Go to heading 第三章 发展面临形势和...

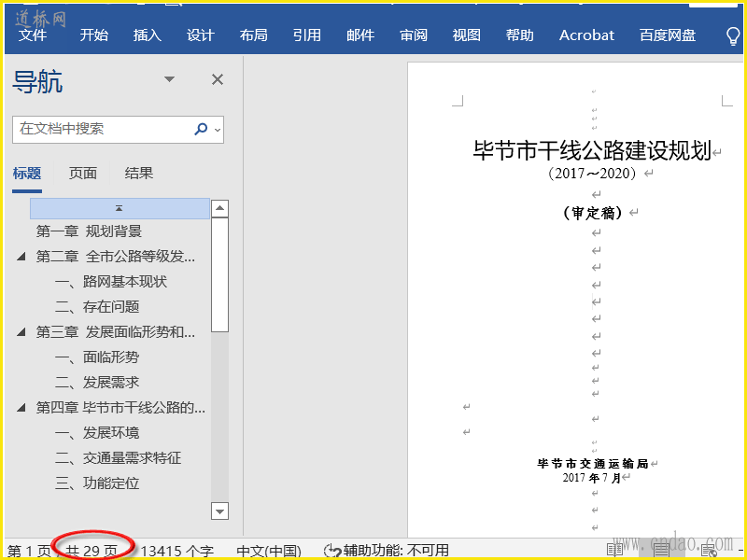[116, 332]
